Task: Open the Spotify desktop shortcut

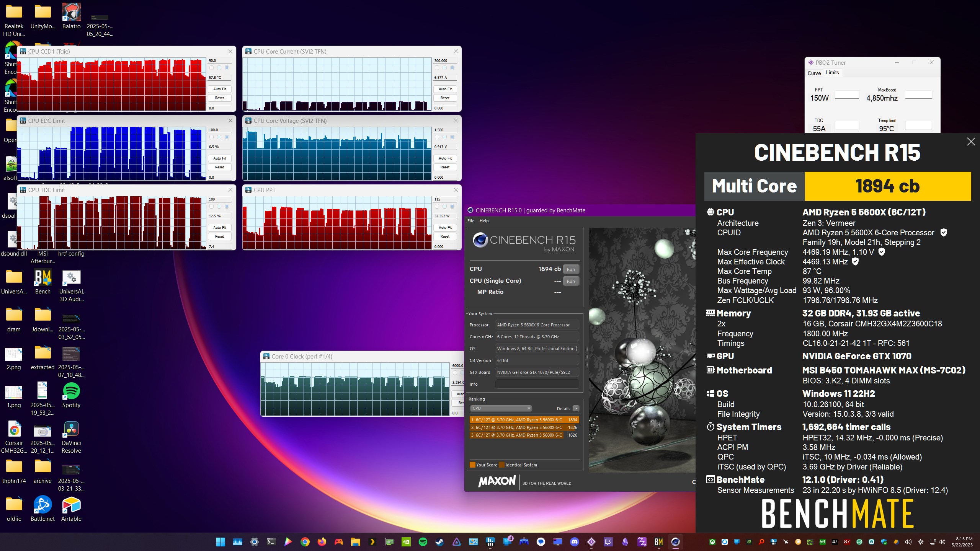Action: 71,395
